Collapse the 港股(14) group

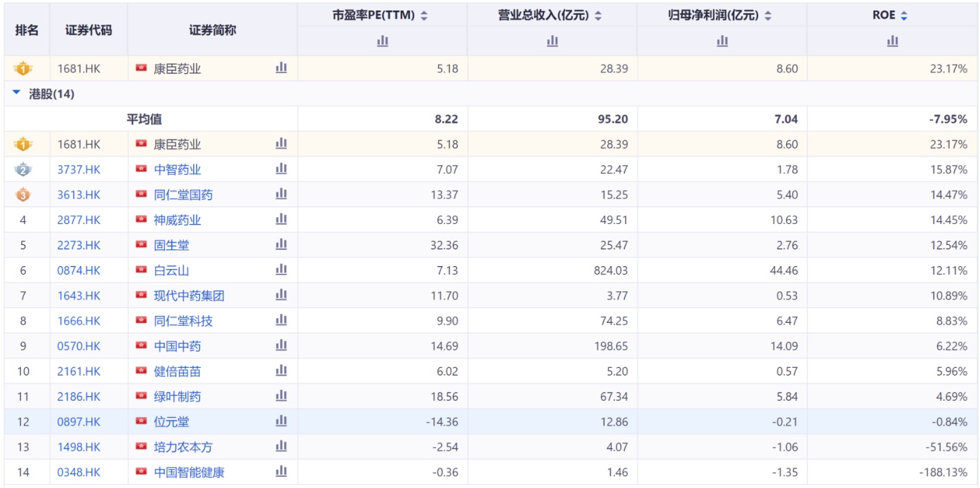[x=17, y=94]
